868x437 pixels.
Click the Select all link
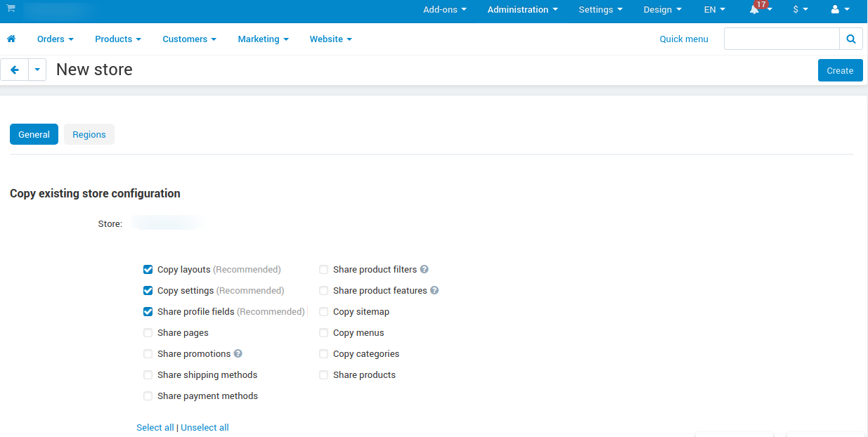155,427
